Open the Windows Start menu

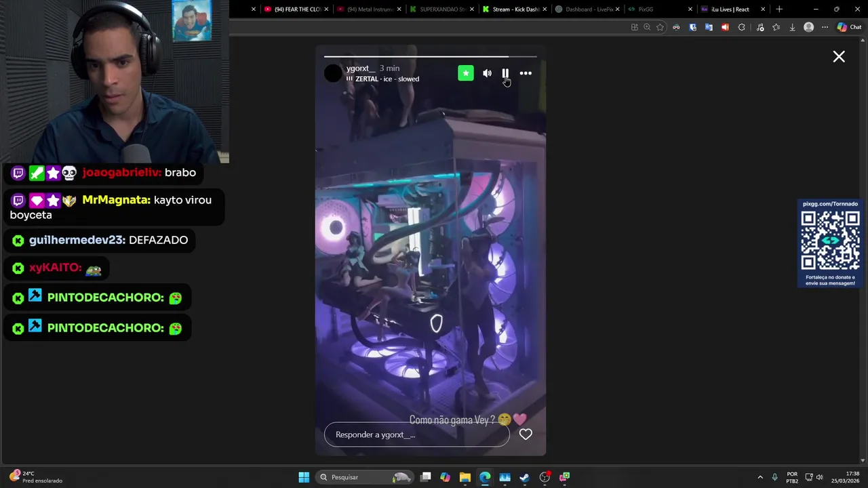click(304, 477)
